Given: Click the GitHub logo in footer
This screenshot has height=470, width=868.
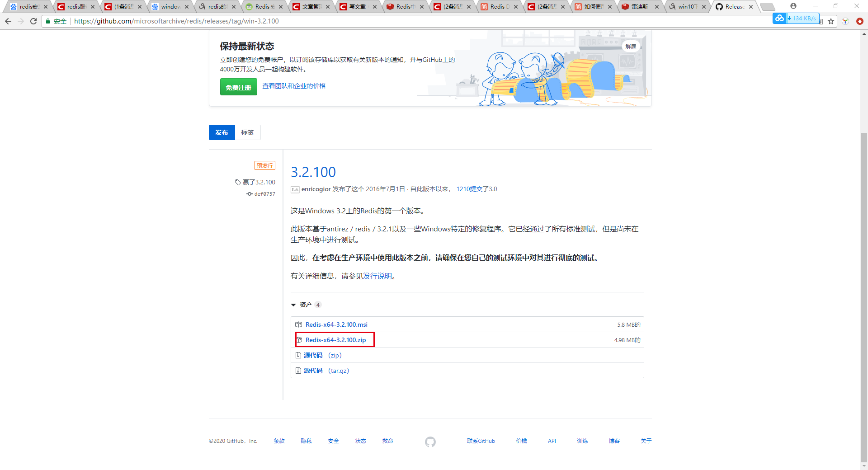Looking at the screenshot, I should [x=430, y=442].
